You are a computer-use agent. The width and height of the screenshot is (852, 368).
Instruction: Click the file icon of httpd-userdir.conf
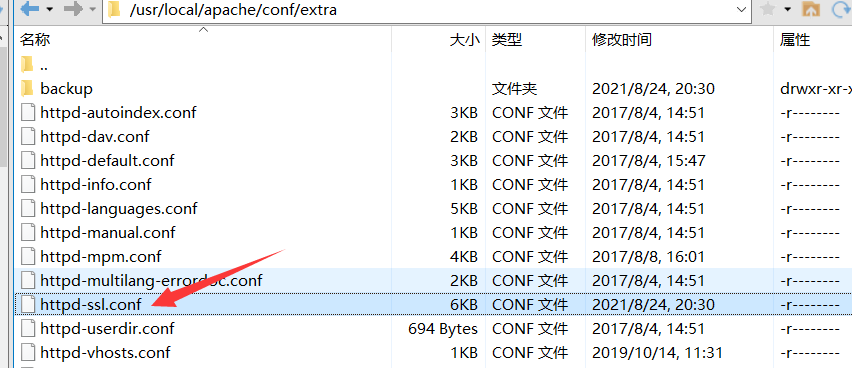tap(27, 328)
